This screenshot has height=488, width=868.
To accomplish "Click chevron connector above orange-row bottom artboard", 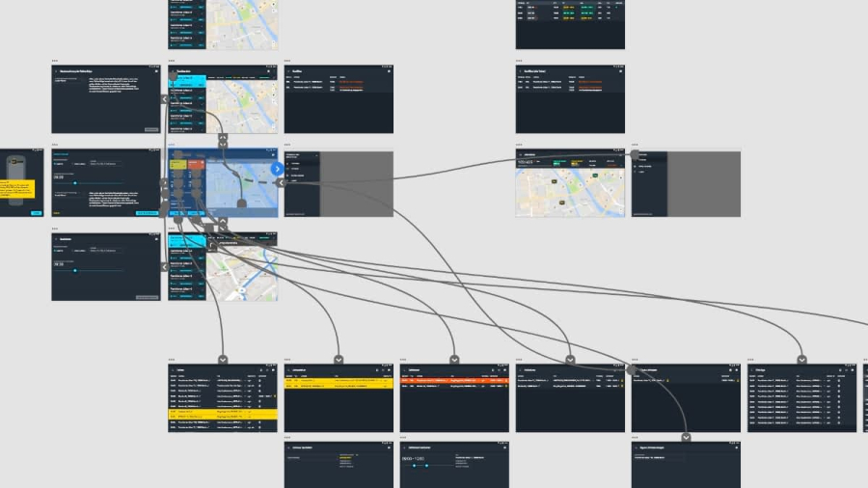I will [x=454, y=360].
